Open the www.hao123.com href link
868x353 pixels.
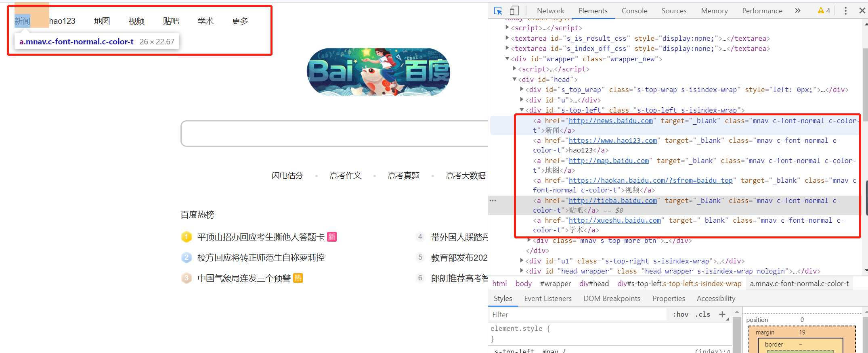[612, 140]
